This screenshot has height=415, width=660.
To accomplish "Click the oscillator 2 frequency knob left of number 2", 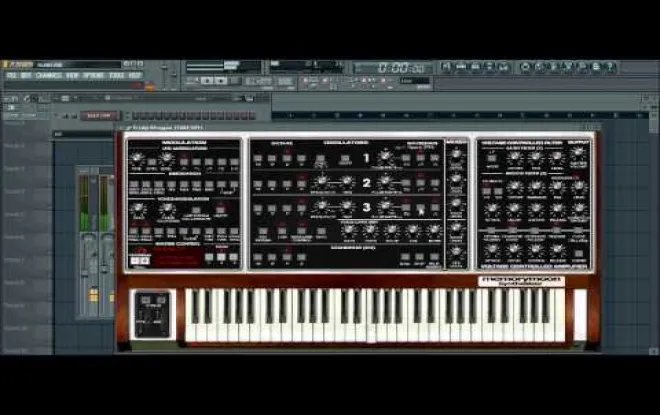I will (322, 181).
